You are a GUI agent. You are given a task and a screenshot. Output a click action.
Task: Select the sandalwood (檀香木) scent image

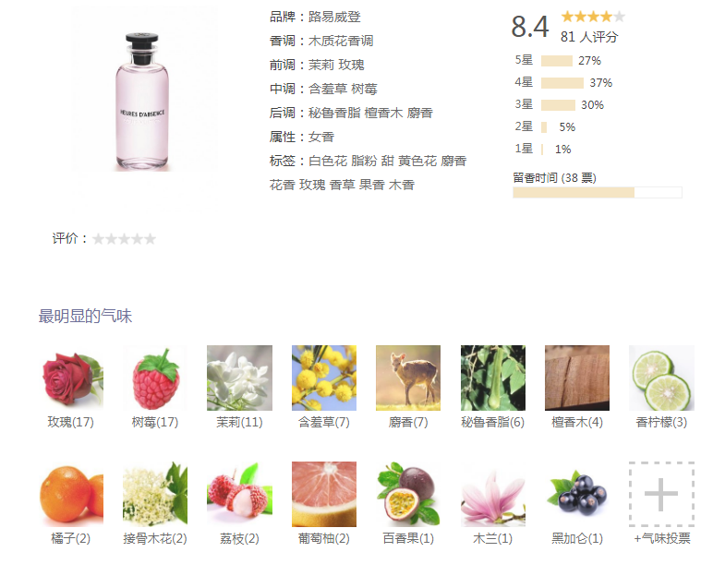[x=577, y=378]
